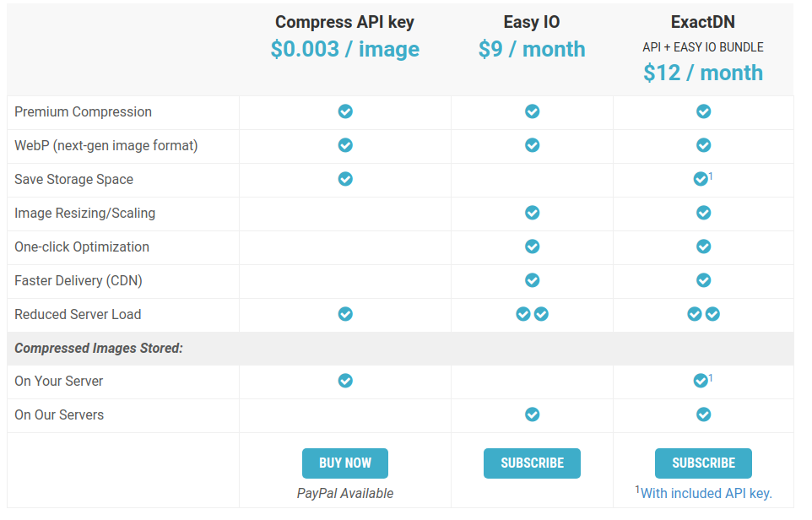Click One-click Optimization checkmark under ExactDN
This screenshot has width=812, height=520.
(x=703, y=246)
